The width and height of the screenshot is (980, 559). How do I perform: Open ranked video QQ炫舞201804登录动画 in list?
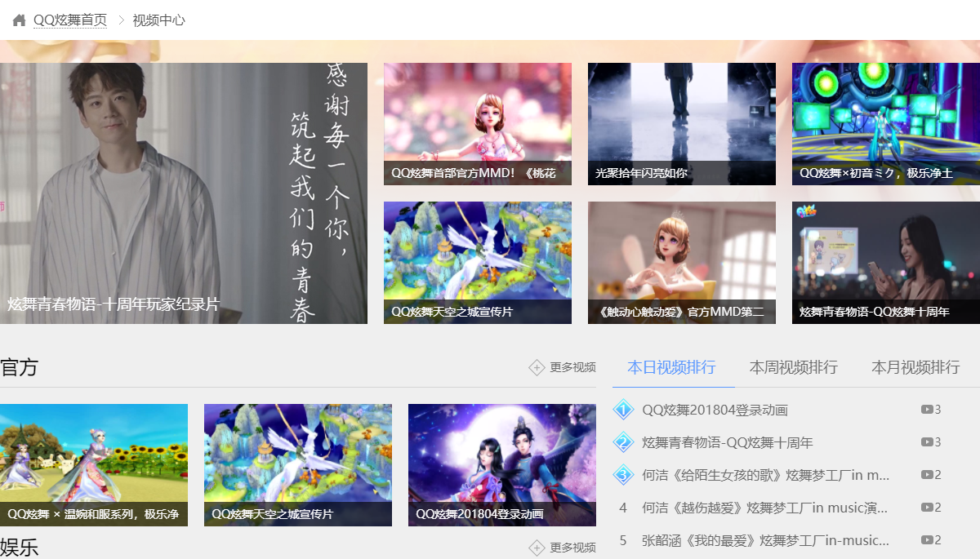click(715, 410)
